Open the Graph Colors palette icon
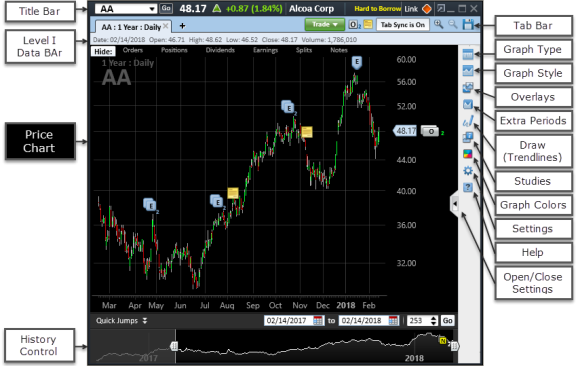The height and width of the screenshot is (366, 578). pyautogui.click(x=467, y=154)
